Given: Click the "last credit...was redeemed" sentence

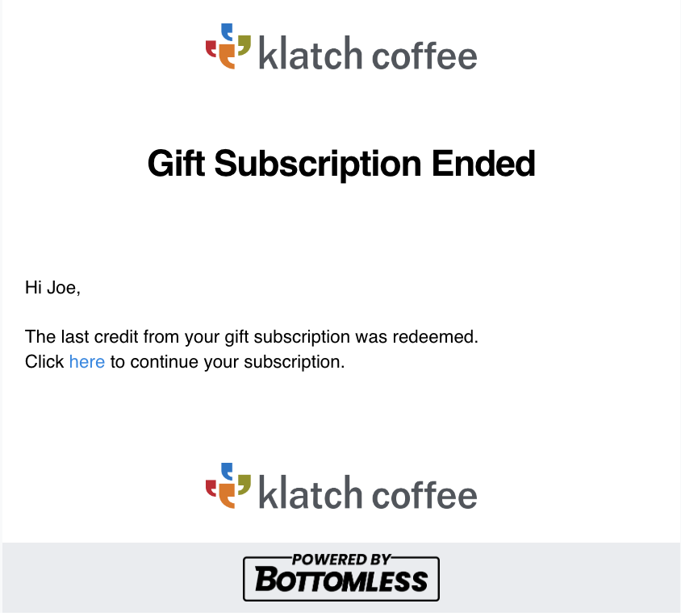Looking at the screenshot, I should pos(252,337).
